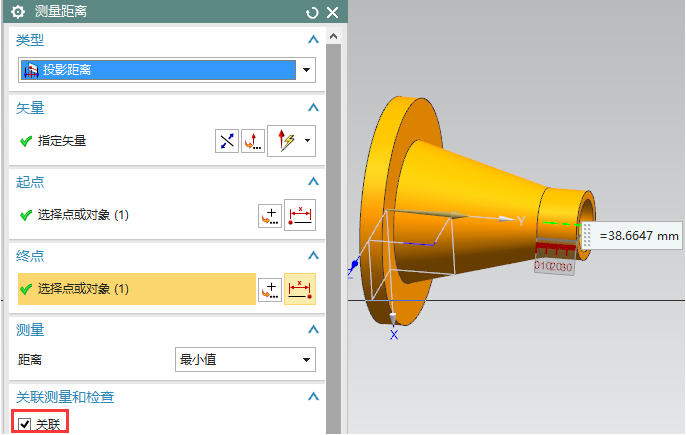Open point dialog icon in 起点 section
This screenshot has height=435, width=686.
[269, 215]
